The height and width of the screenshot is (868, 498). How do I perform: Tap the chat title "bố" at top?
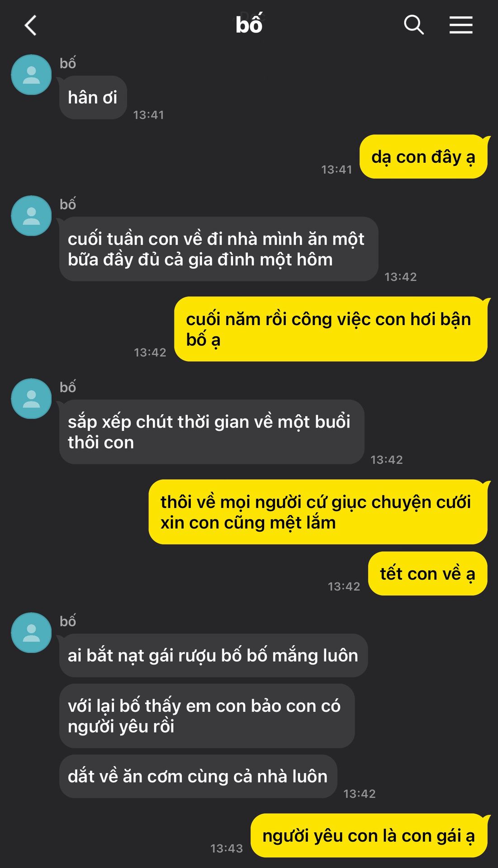click(x=249, y=24)
